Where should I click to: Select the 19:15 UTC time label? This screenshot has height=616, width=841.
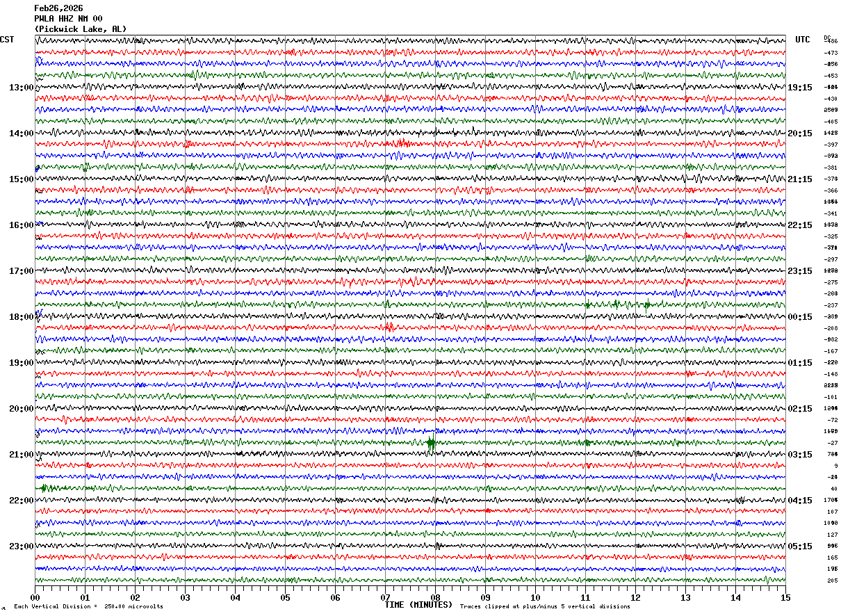[800, 88]
